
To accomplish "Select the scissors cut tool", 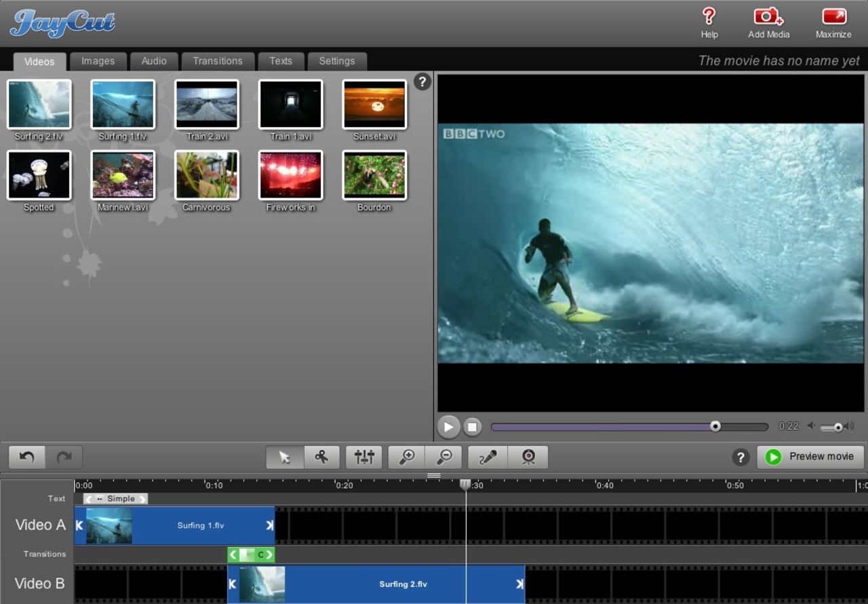I will [x=321, y=457].
